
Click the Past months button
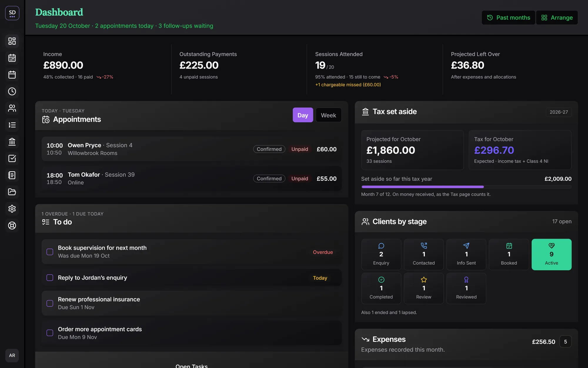click(x=508, y=18)
